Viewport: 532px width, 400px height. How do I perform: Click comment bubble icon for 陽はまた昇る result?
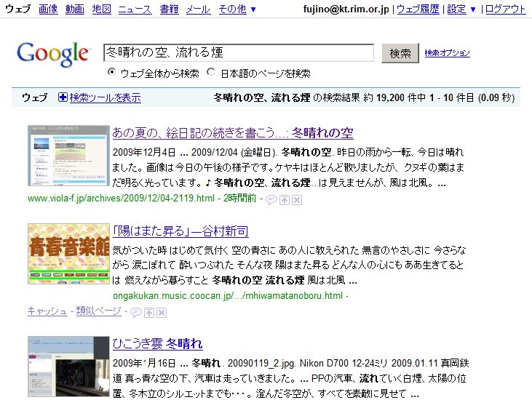click(x=135, y=313)
